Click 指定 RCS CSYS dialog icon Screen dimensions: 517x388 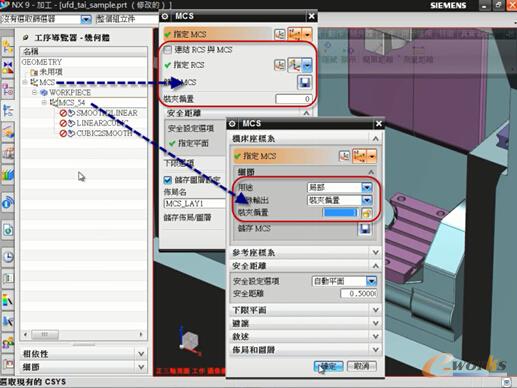[x=280, y=65]
